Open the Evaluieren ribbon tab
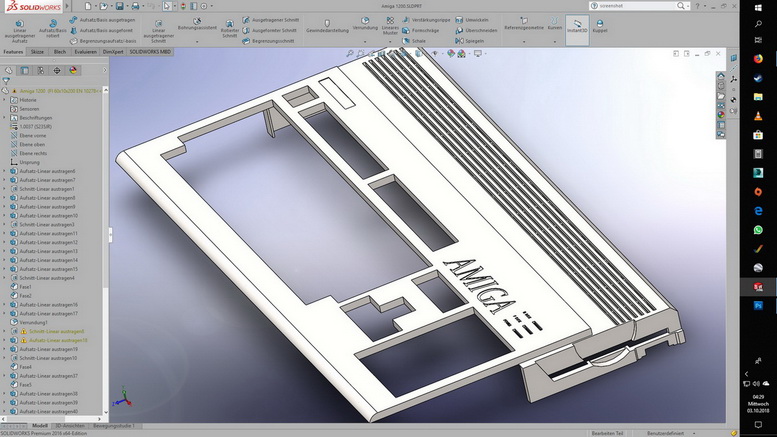The width and height of the screenshot is (777, 437). (86, 51)
